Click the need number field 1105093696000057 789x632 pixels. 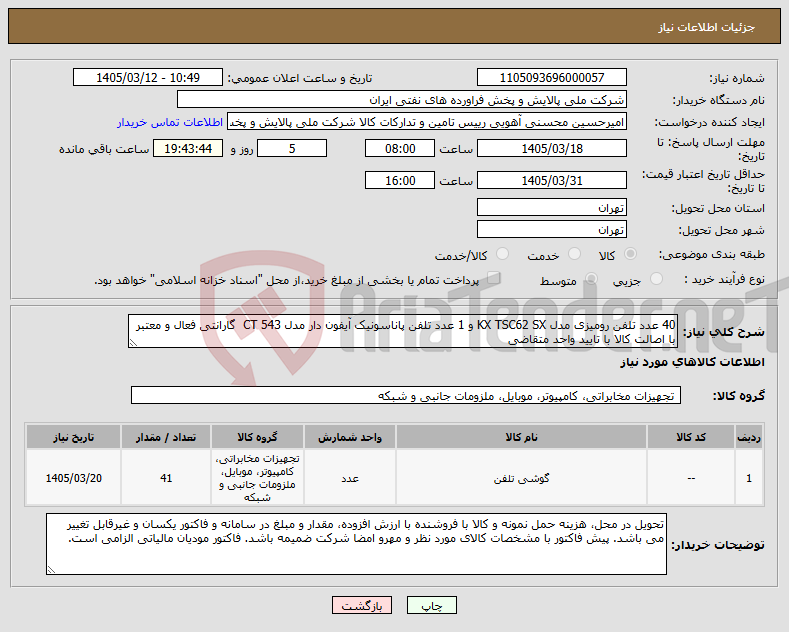click(551, 77)
